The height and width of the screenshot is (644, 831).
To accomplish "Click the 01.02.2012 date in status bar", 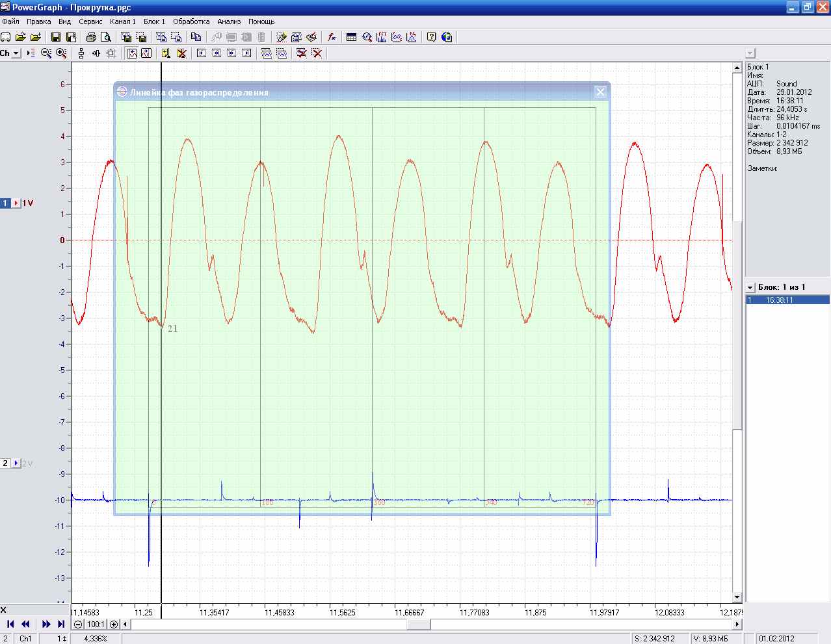I will tap(777, 639).
